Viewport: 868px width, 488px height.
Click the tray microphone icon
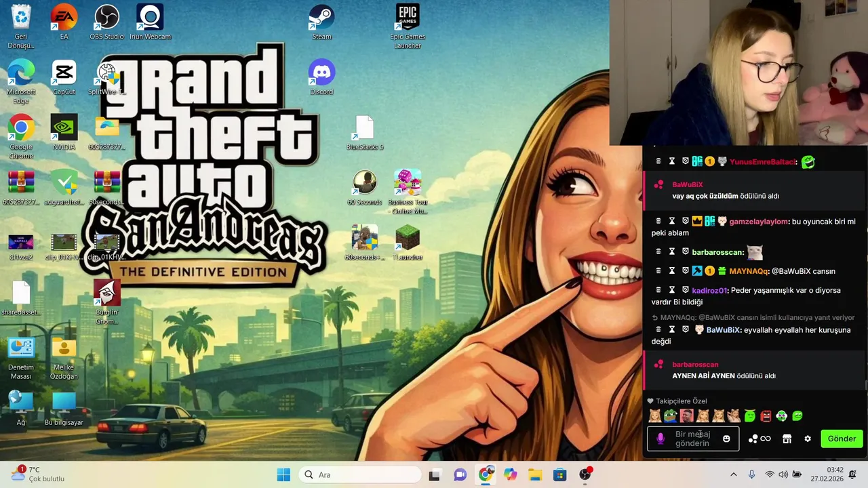(751, 475)
